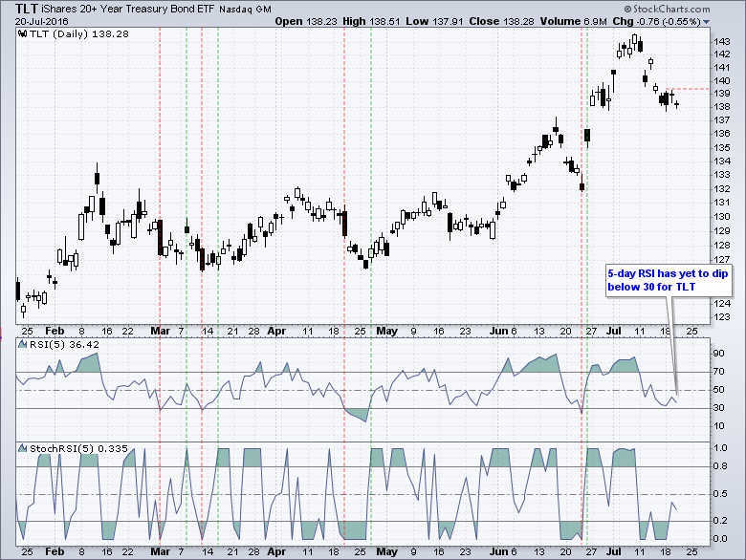This screenshot has width=746, height=560.
Task: Click the Jul label on price chart axis
Action: click(614, 331)
